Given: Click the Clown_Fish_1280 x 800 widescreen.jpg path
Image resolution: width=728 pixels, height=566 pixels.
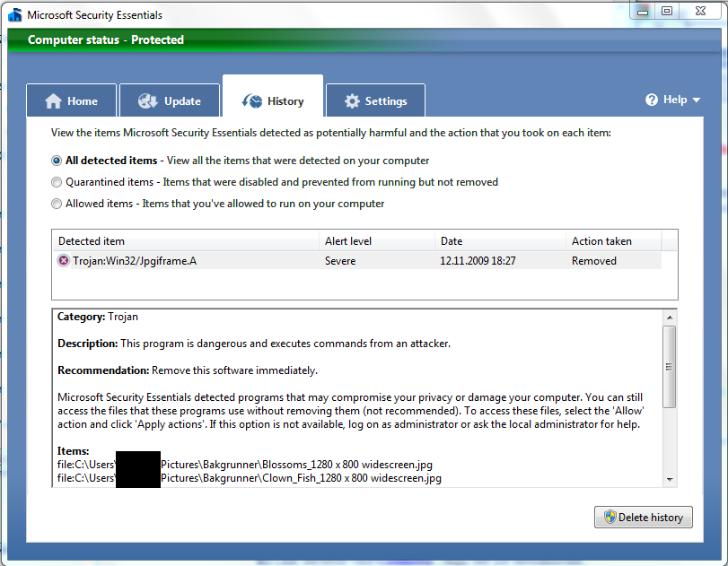Looking at the screenshot, I should pos(250,478).
